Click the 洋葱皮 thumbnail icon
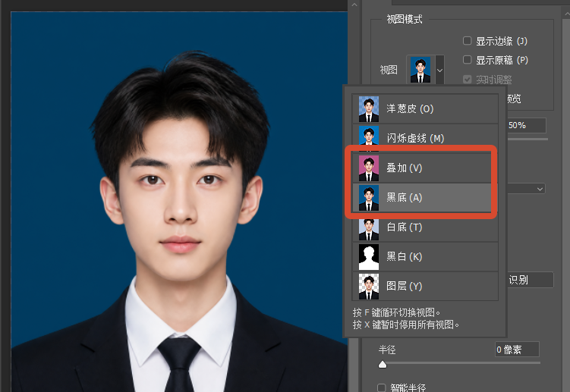This screenshot has width=570, height=392. (369, 109)
